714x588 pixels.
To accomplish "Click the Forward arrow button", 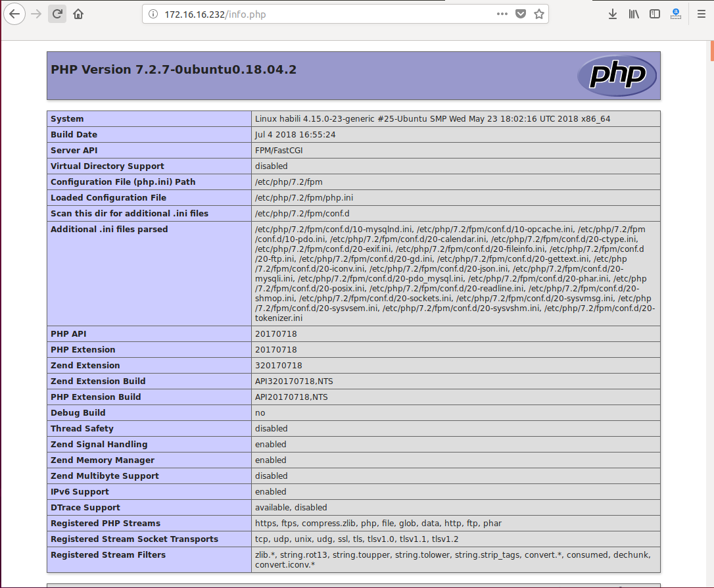I will click(x=36, y=14).
